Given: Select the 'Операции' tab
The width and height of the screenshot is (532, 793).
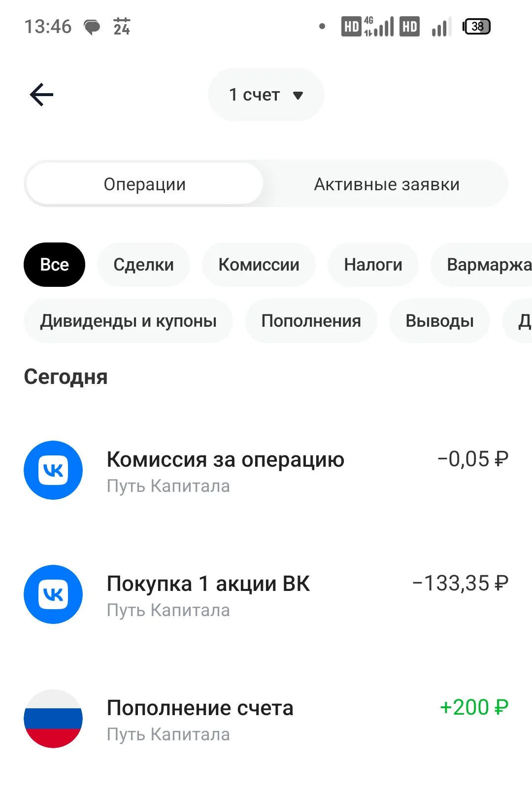Looking at the screenshot, I should point(144,184).
